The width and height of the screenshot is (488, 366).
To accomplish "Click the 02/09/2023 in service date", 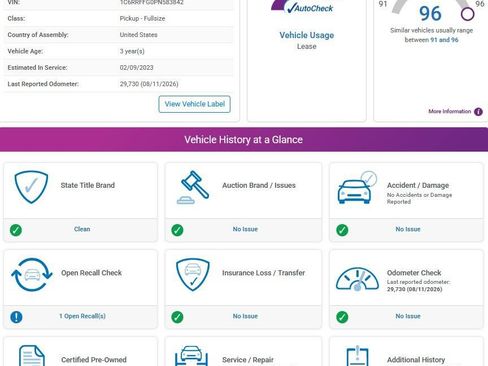I will click(136, 68).
